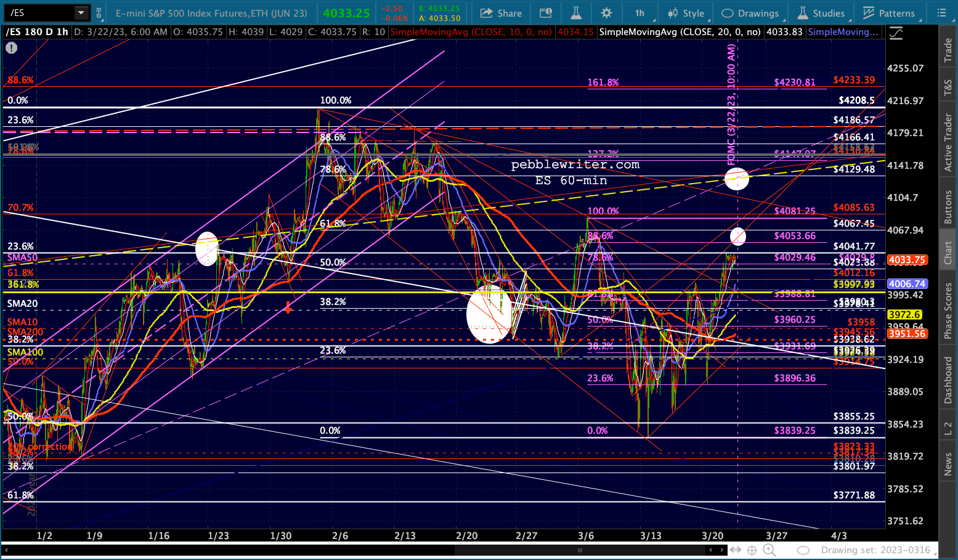Click the purple 4006.74 price tag
Viewport: 958px width, 560px height.
tap(907, 284)
